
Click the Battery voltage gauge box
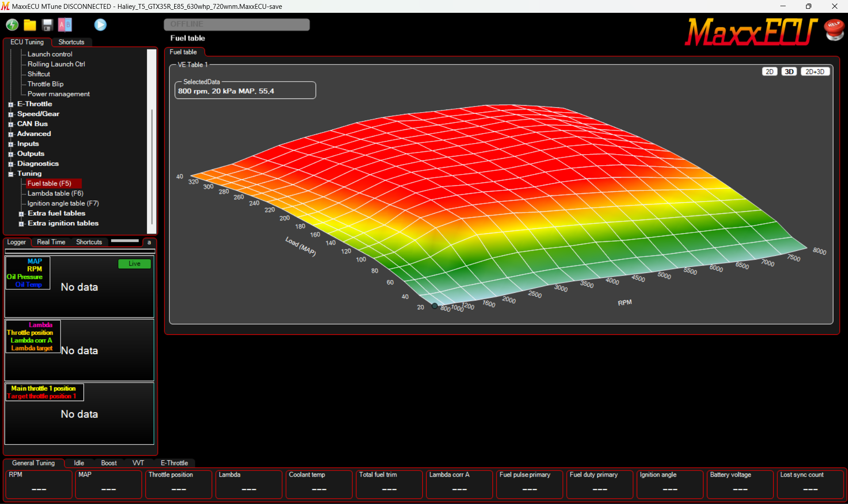741,484
